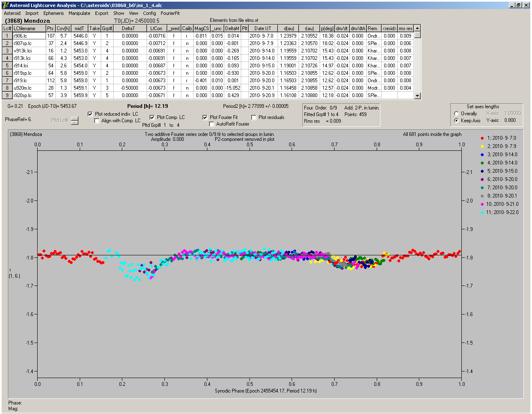Open the Asteroid menu
Screen dimensions: 532x414
tap(12, 13)
